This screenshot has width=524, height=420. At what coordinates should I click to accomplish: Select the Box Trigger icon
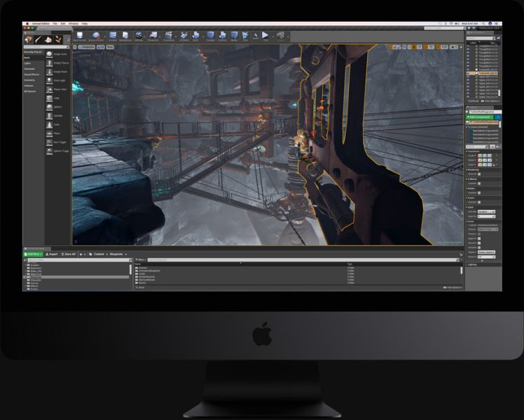click(50, 142)
